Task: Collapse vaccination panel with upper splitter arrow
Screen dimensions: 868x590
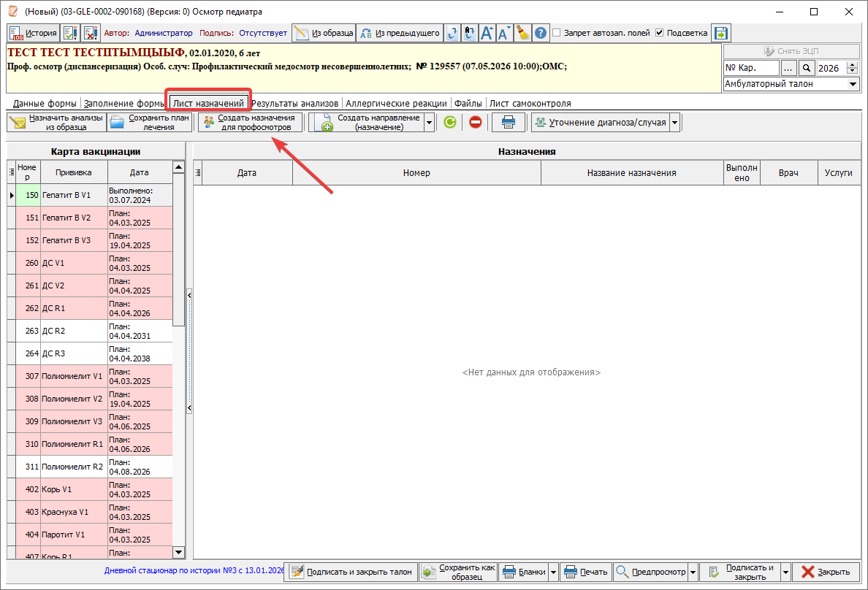Action: 189,296
